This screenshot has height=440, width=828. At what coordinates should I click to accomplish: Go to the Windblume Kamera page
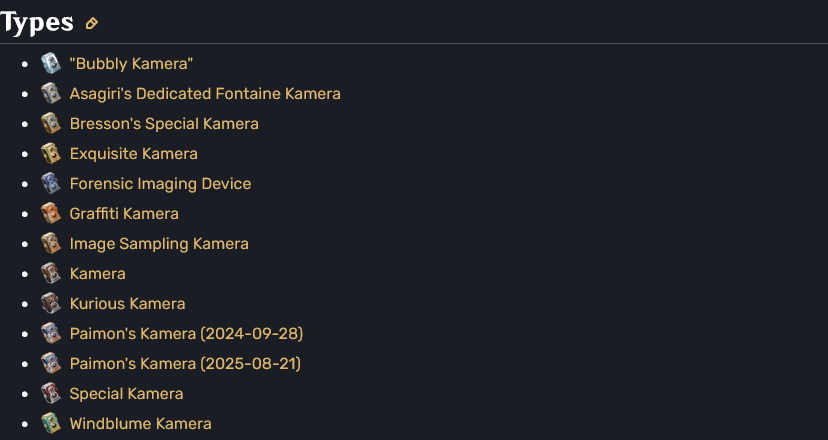pos(140,424)
